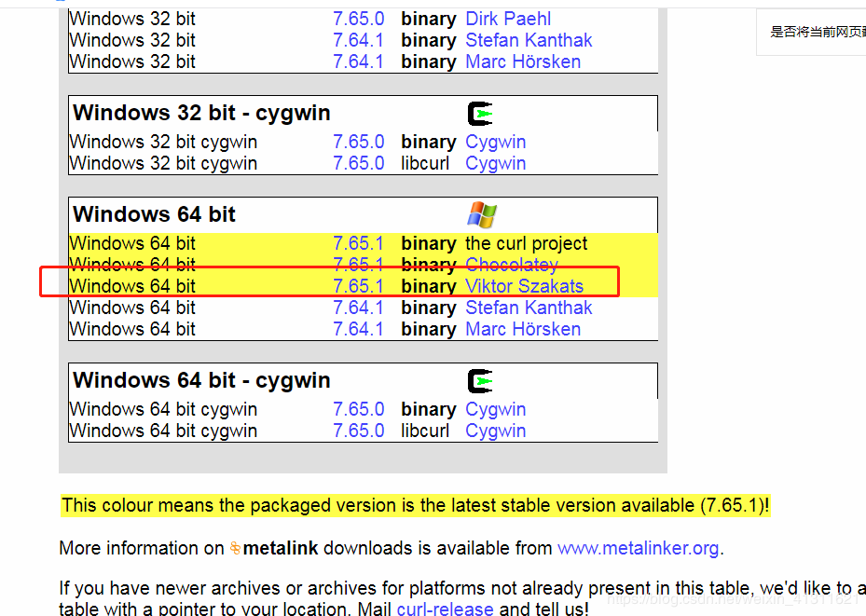The width and height of the screenshot is (866, 616).
Task: Click the cygwin logo in Windows 32 bit - cygwin header
Action: [x=480, y=114]
